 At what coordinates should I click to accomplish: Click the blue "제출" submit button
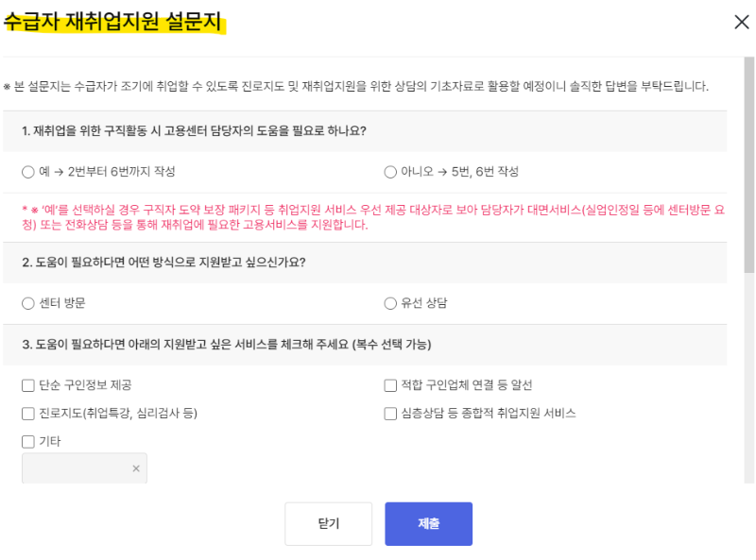(428, 523)
